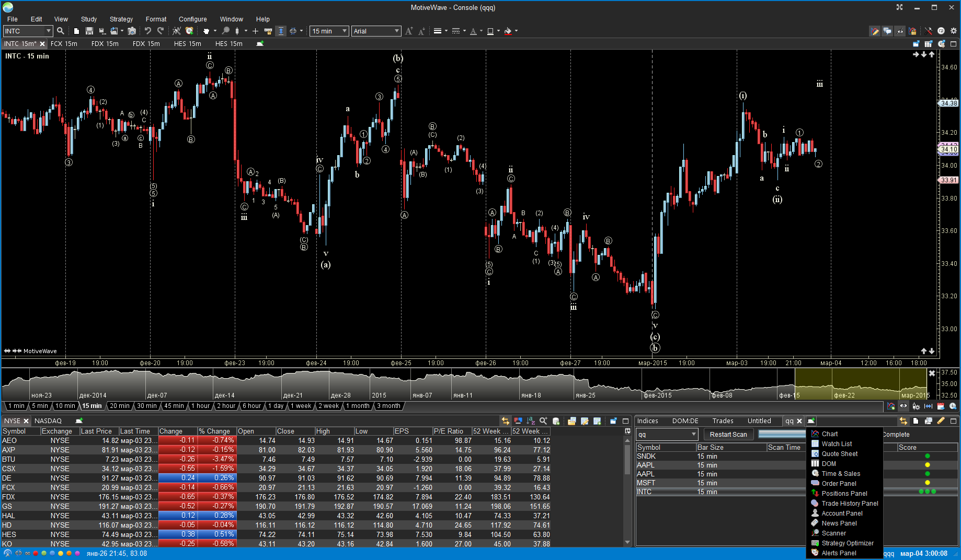
Task: Click the save (floppy disk) toolbar icon
Action: [x=89, y=31]
